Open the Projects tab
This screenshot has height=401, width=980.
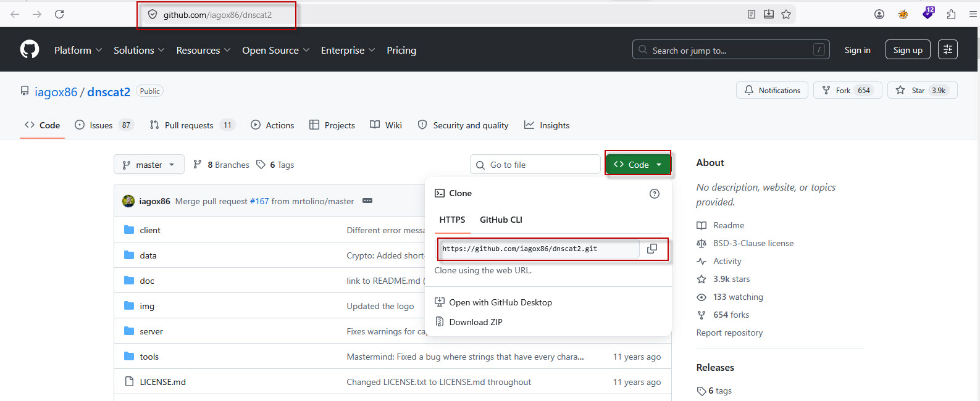point(332,125)
